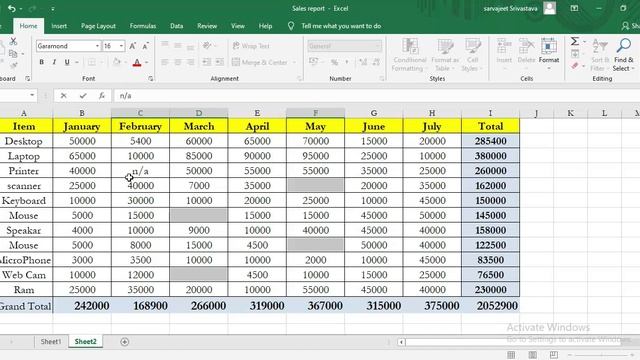Decrease font size with small A icon
The width and height of the screenshot is (640, 360).
[145, 46]
